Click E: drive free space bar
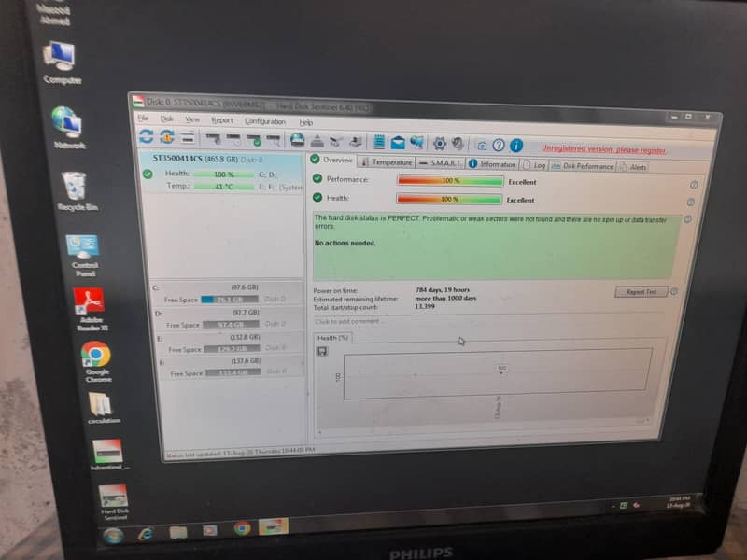The height and width of the screenshot is (560, 747). 233,349
